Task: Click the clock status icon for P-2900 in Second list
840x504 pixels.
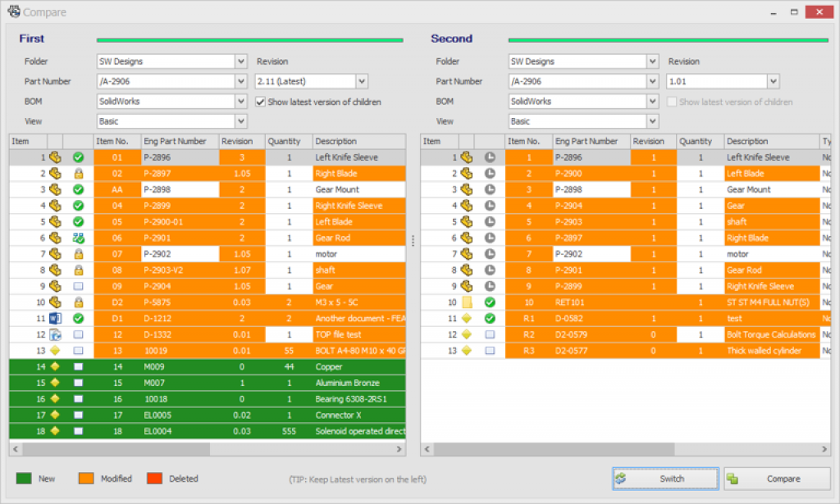Action: tap(490, 173)
